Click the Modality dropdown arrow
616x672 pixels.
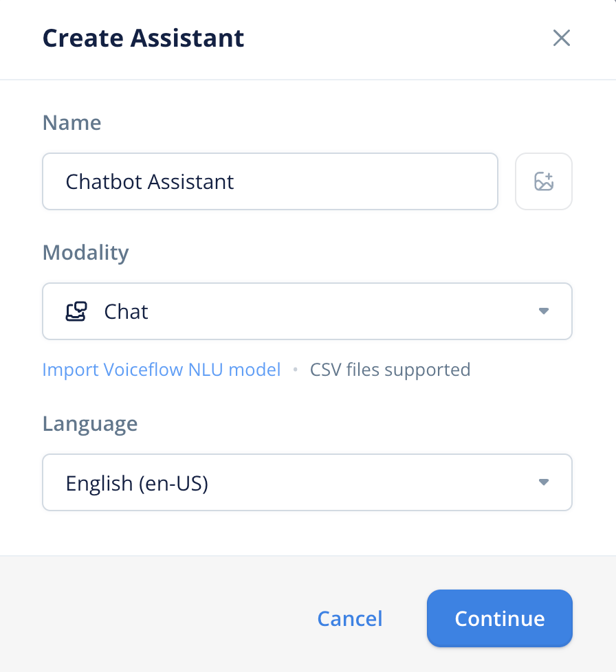(543, 311)
